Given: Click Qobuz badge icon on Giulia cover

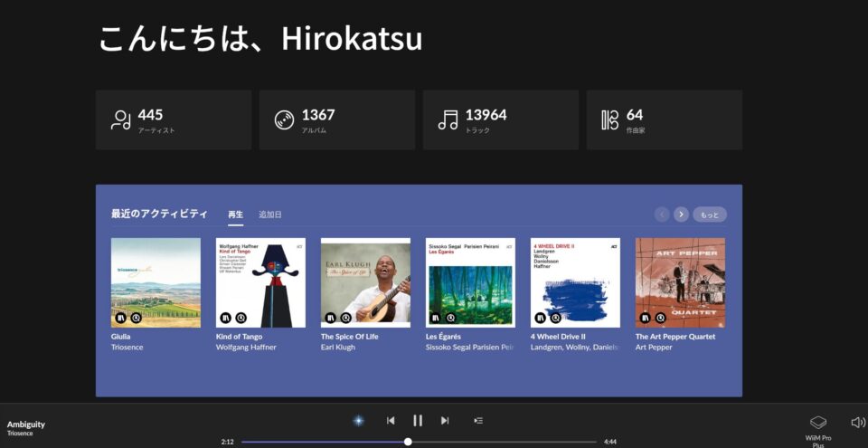Looking at the screenshot, I should (137, 319).
